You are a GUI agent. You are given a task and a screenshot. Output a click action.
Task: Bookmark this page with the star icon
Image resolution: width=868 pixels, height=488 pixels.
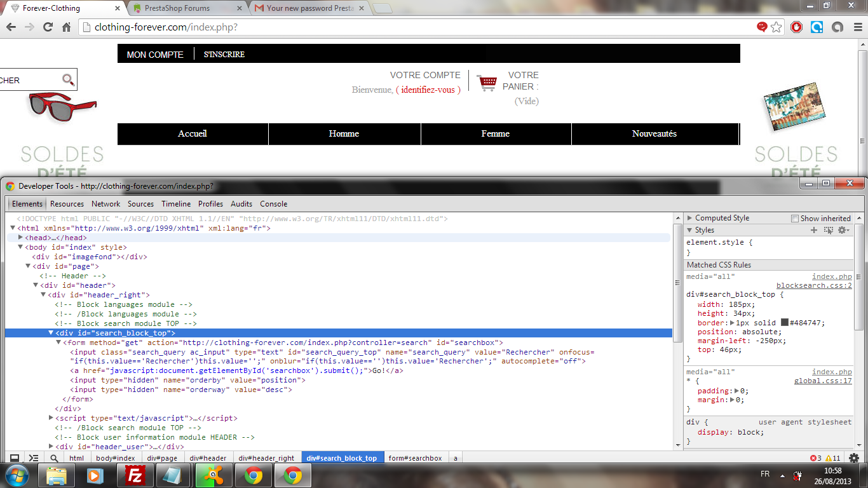tap(776, 27)
